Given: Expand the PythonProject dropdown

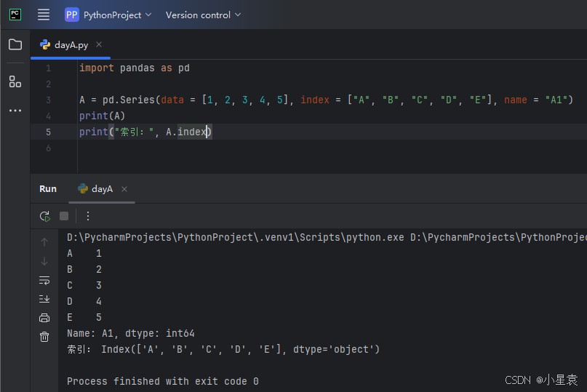Looking at the screenshot, I should (108, 15).
